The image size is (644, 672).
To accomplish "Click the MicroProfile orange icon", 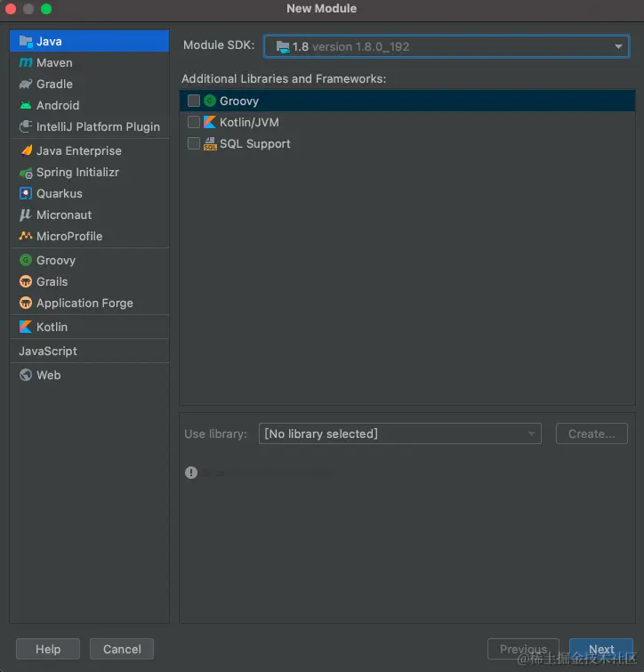I will pos(26,236).
